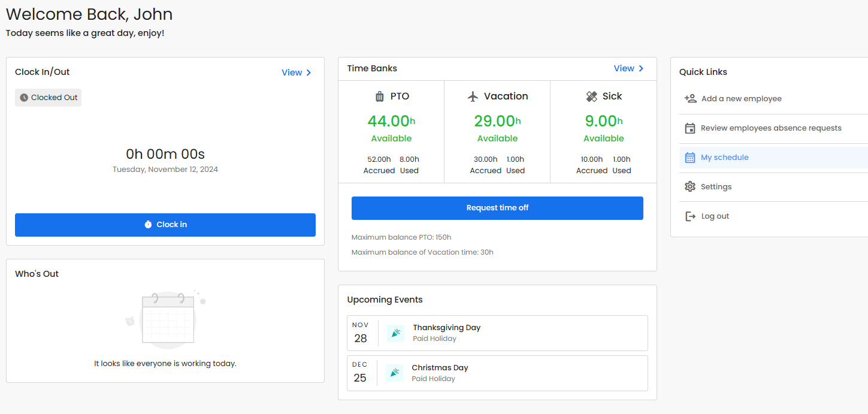868x414 pixels.
Task: Click the Christmas Day party icon
Action: click(x=394, y=373)
